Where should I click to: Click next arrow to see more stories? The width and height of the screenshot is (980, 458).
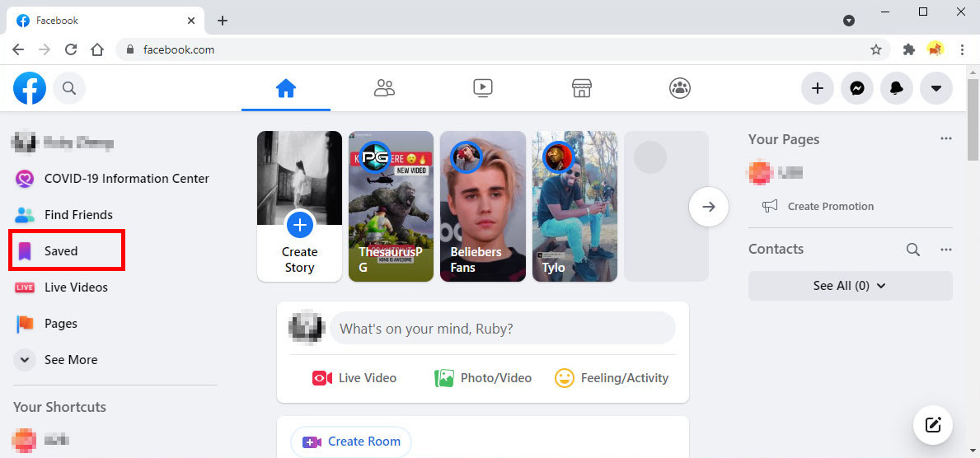tap(709, 207)
